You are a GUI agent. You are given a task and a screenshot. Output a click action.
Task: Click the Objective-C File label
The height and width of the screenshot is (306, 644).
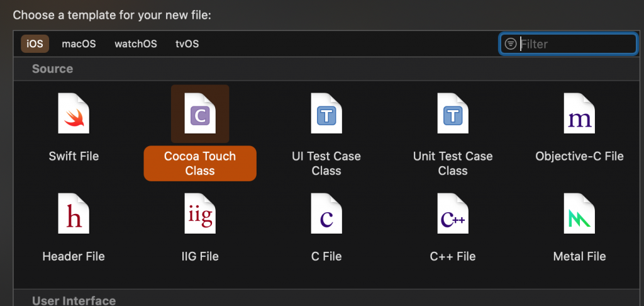click(x=579, y=156)
